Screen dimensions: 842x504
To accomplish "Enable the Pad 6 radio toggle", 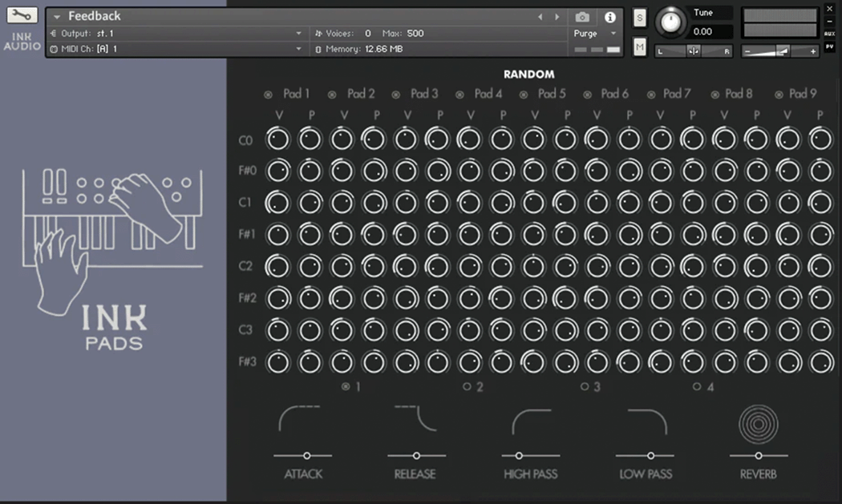I will point(588,95).
